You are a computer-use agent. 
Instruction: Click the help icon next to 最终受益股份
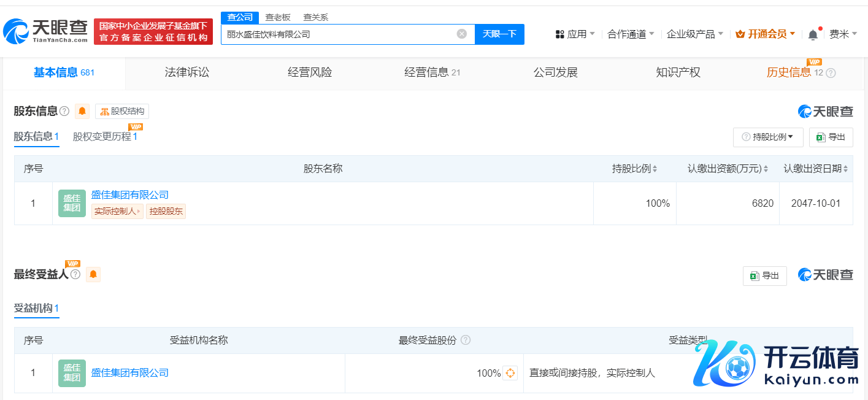tap(466, 340)
